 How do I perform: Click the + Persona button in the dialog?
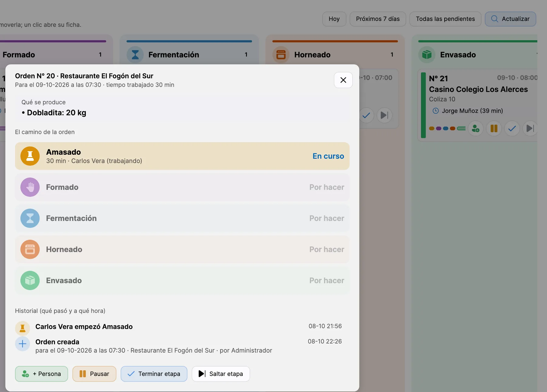tap(42, 374)
